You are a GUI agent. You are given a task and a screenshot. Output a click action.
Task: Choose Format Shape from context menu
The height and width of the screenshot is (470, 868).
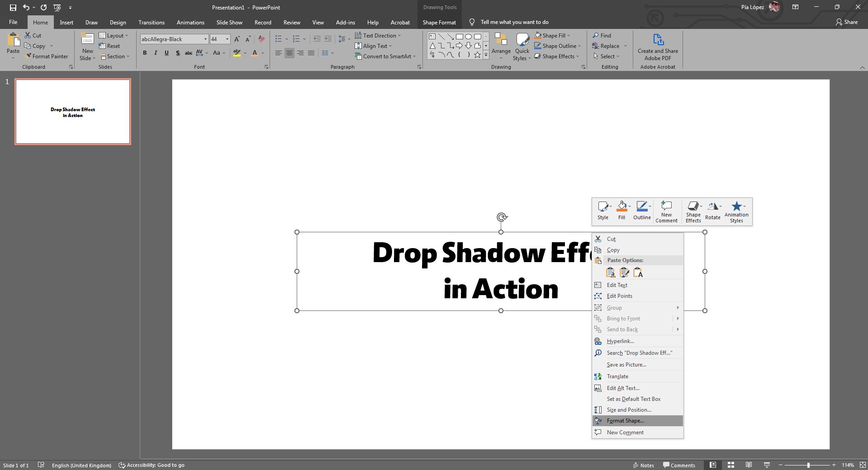[x=625, y=420]
